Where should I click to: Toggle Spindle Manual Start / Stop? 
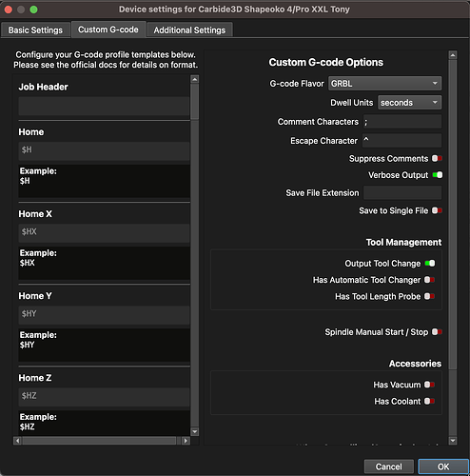pyautogui.click(x=437, y=331)
